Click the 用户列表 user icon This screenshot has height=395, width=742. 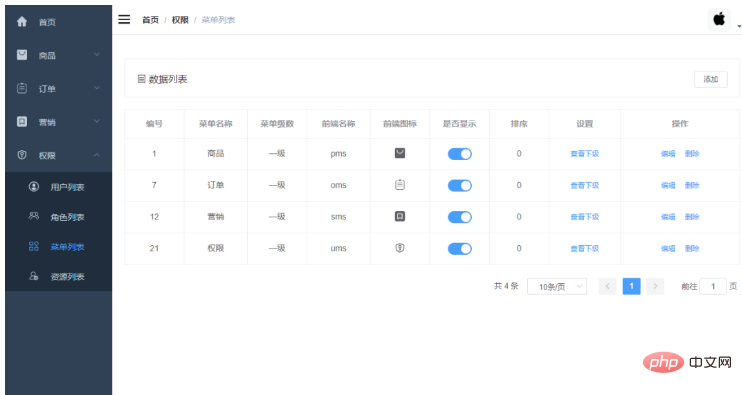tap(34, 186)
